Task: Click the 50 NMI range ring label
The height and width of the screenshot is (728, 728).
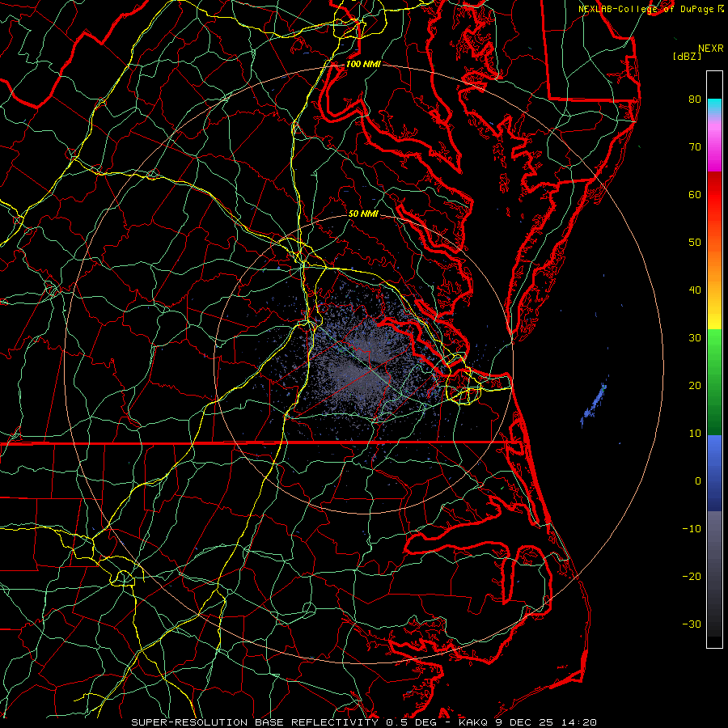Action: pos(363,214)
